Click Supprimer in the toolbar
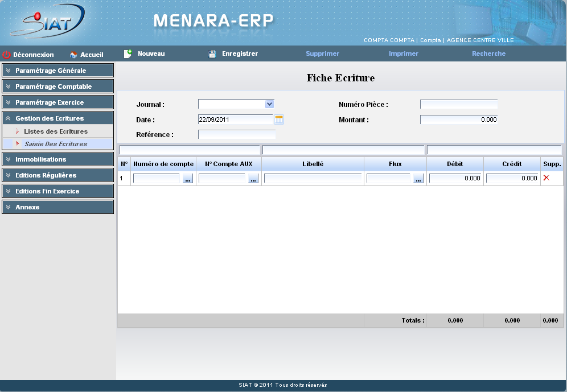Viewport: 567px width, 392px height. pyautogui.click(x=323, y=53)
